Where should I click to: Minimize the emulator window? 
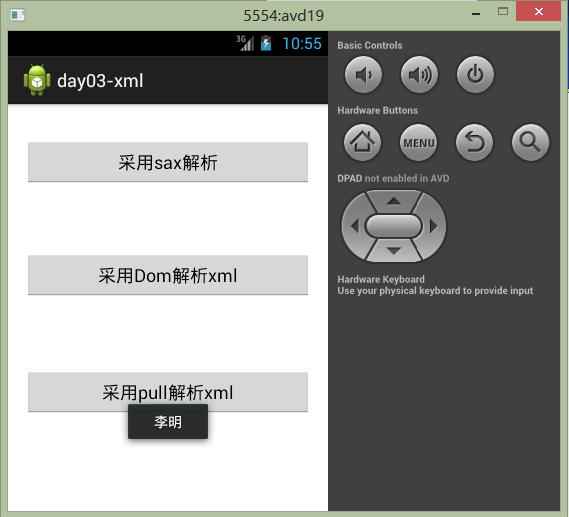point(476,13)
